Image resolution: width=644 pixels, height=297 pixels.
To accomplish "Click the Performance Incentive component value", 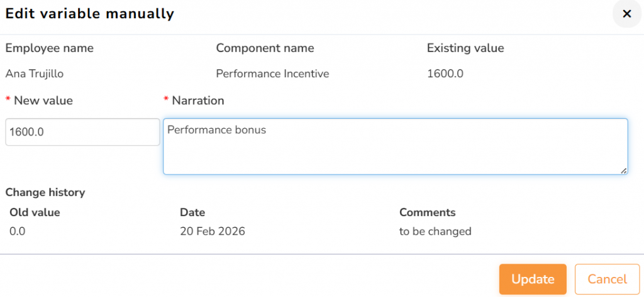I will click(x=272, y=73).
